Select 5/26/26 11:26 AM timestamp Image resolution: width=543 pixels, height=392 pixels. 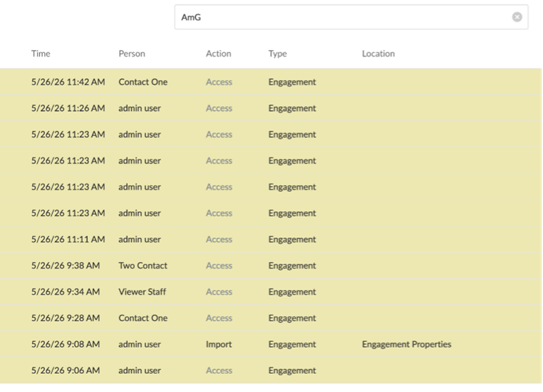click(68, 108)
